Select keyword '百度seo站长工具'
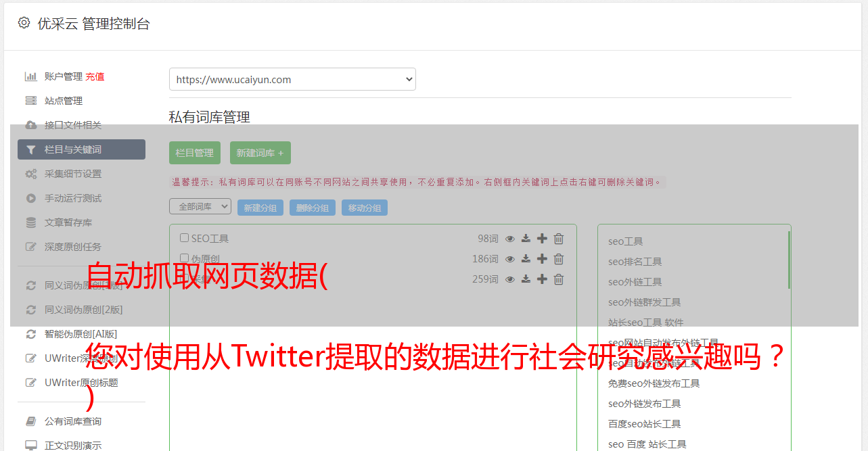Screen dimensions: 868x451 click(645, 424)
